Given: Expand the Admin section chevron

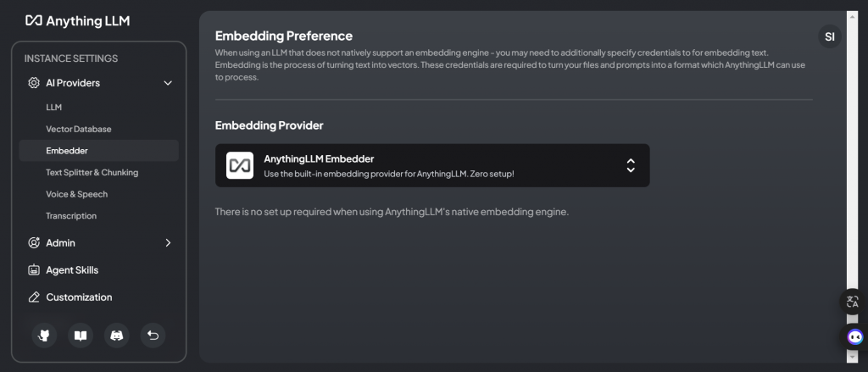Looking at the screenshot, I should pyautogui.click(x=168, y=243).
